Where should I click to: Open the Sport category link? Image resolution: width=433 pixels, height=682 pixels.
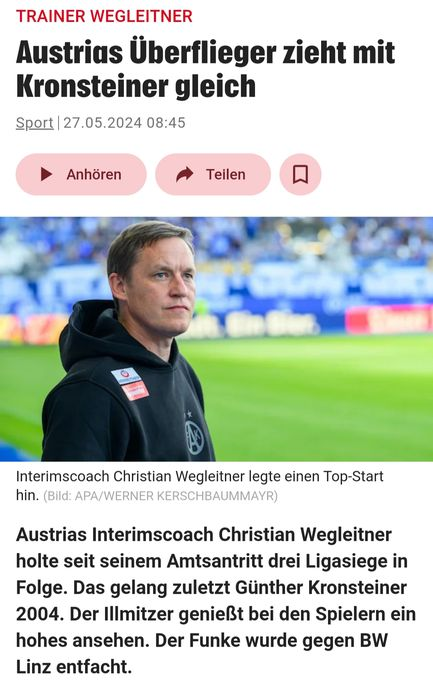pos(34,123)
